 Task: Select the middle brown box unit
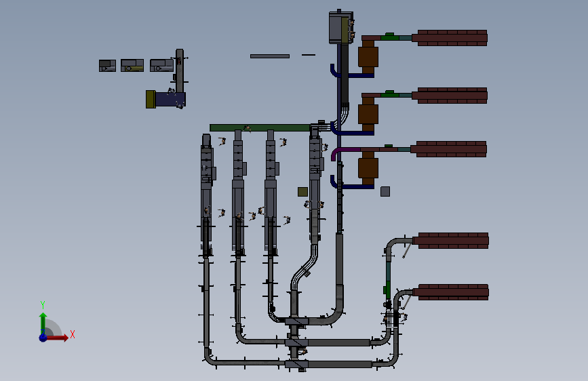(x=368, y=115)
